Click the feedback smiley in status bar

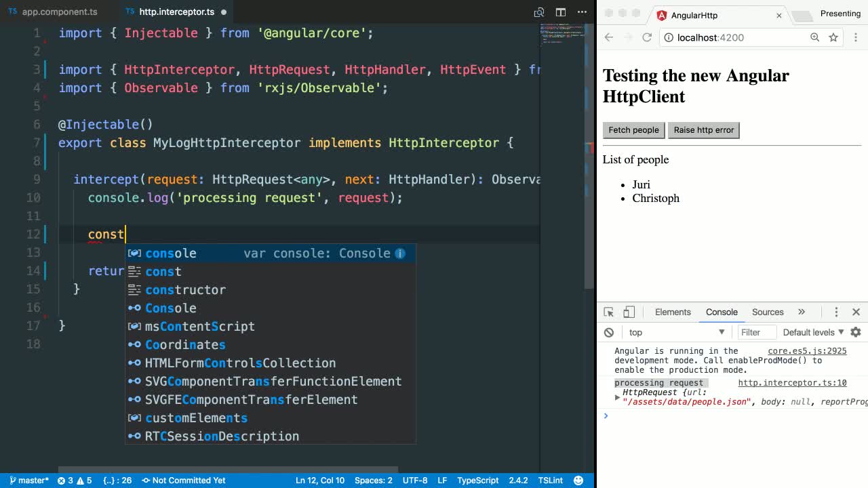[578, 480]
